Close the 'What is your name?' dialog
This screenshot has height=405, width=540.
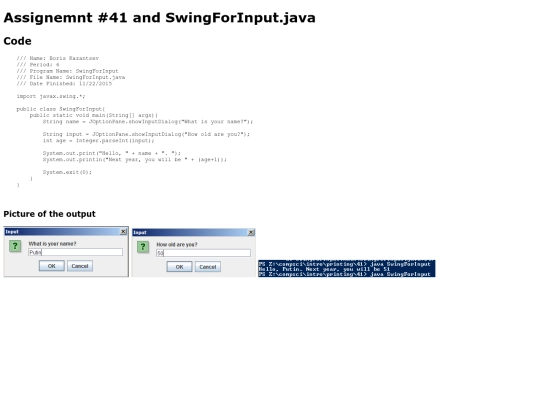point(123,232)
